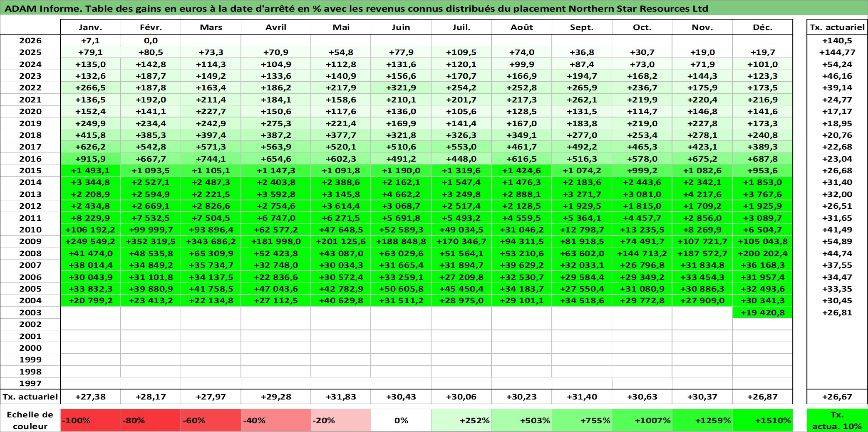The width and height of the screenshot is (868, 432).
Task: Click cell +262,1 for September 2021
Action: click(582, 100)
